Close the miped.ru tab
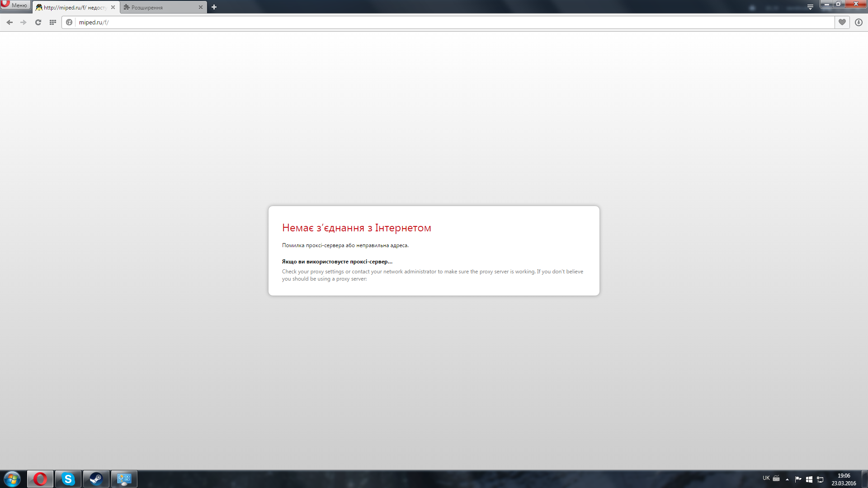This screenshot has width=868, height=488. tap(113, 7)
